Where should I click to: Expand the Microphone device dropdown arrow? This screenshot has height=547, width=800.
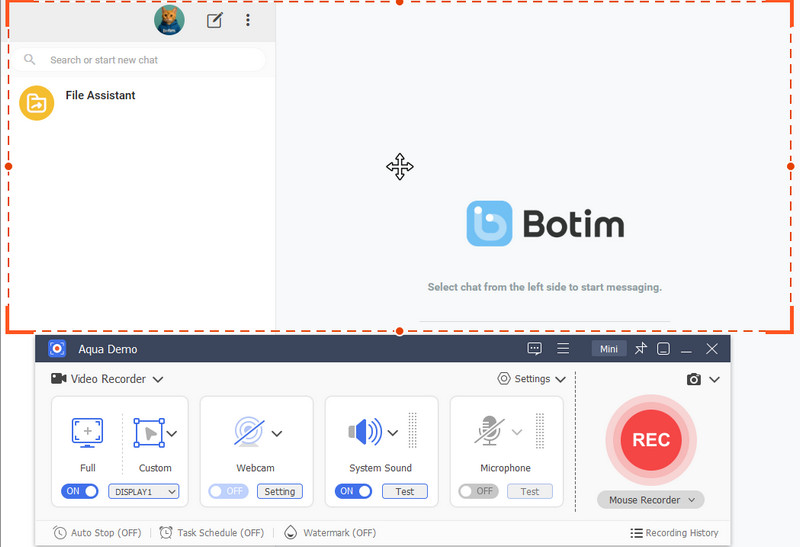pos(517,433)
